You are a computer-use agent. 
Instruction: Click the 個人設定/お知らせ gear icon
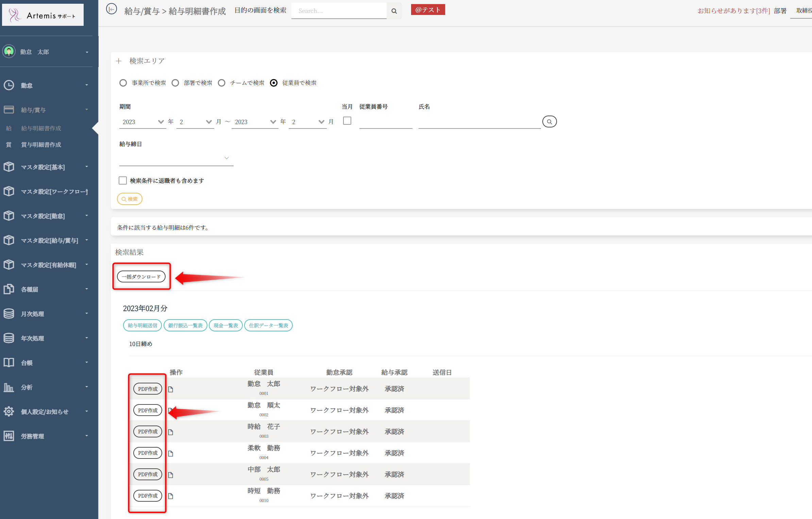tap(9, 411)
